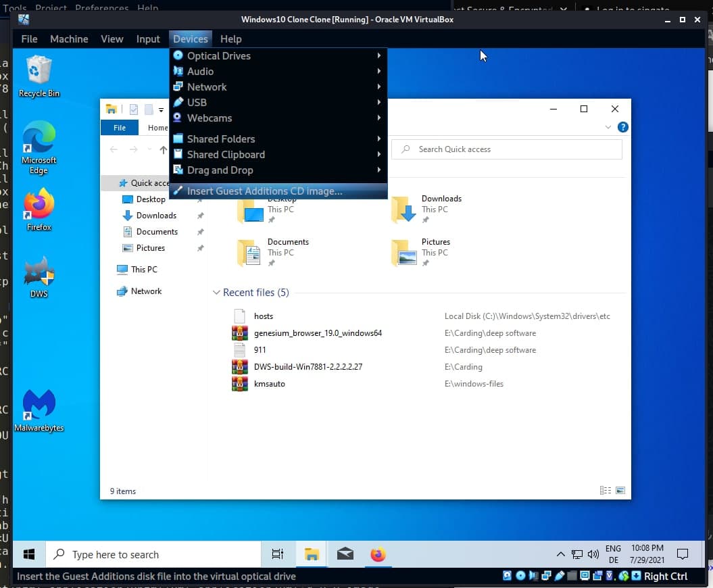Screen dimensions: 713x588
Task: Open the Recycle Bin desktop icon
Action: tap(39, 76)
